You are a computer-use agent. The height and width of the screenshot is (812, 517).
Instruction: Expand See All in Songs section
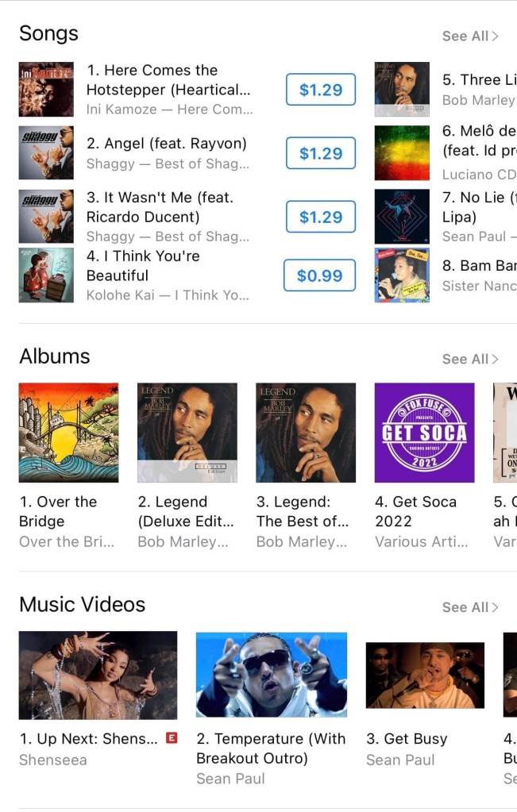click(x=470, y=37)
